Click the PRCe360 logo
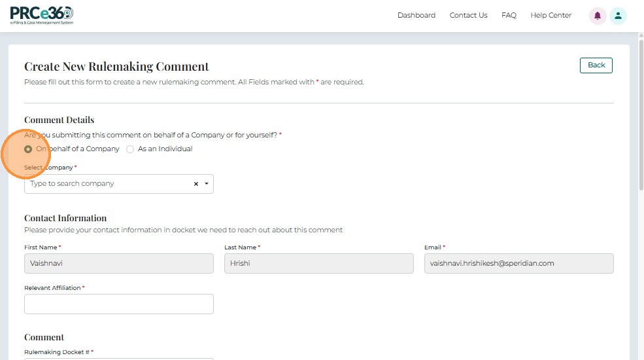Viewport: 644px width, 360px height. [x=42, y=16]
